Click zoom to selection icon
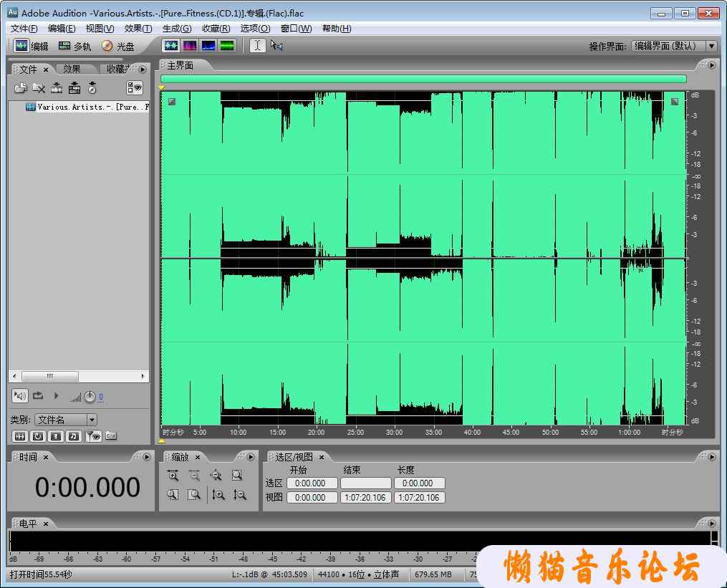 (237, 476)
